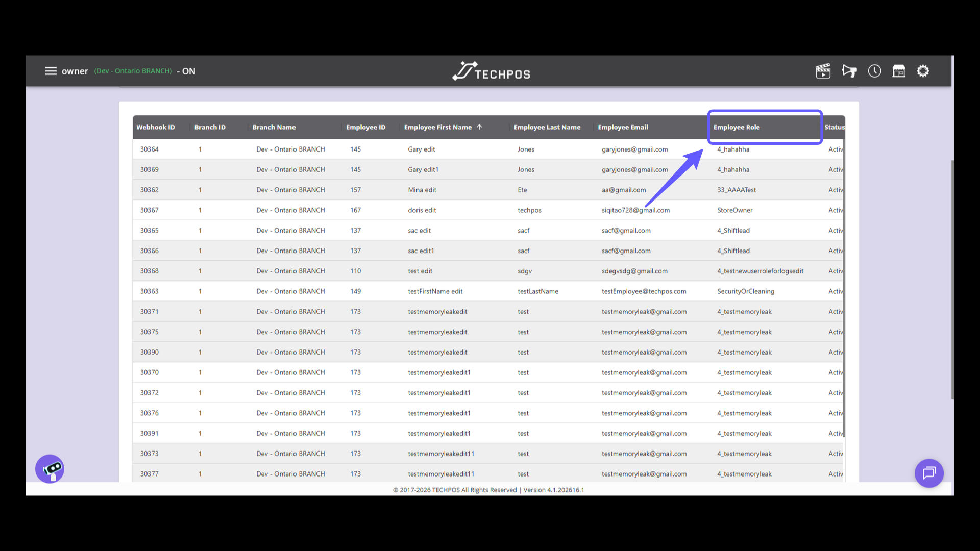
Task: Open the chat support bubble
Action: pos(929,473)
